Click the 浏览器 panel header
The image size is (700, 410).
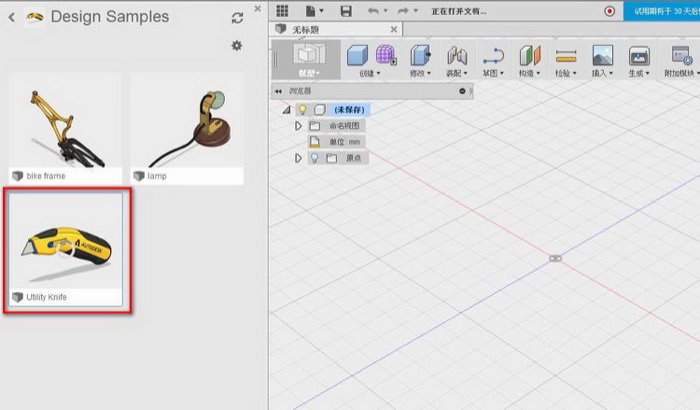(x=372, y=91)
